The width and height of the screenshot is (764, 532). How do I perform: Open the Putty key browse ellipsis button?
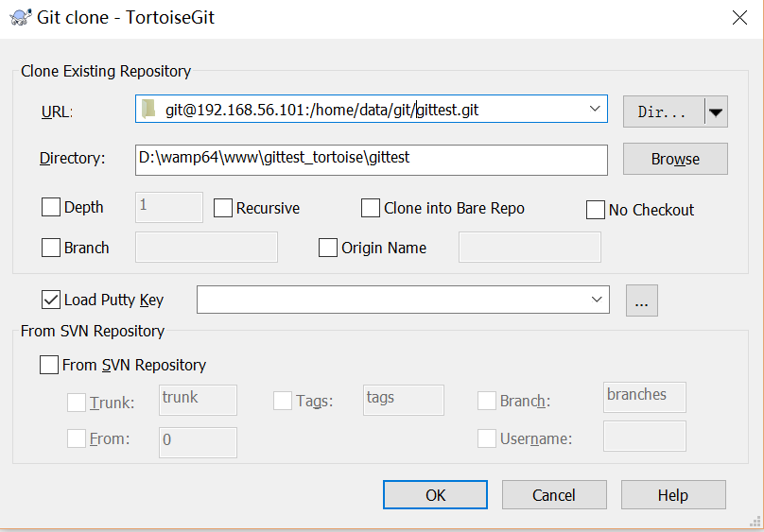click(641, 300)
